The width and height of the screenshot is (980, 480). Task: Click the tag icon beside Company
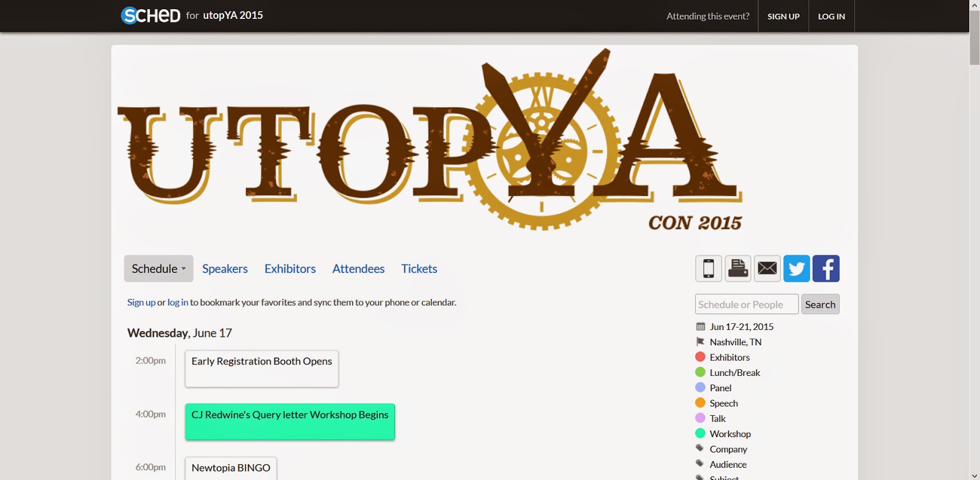tap(700, 448)
